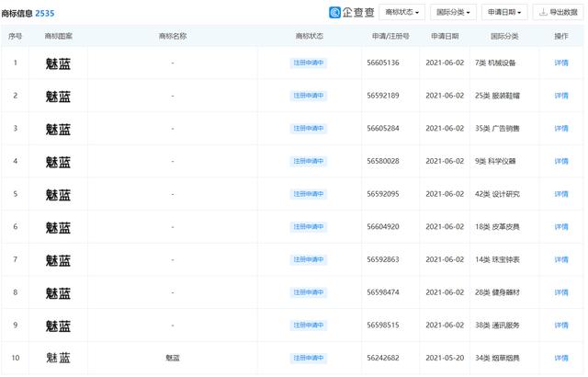Click the 25类 服装鞋帽 category cell
The width and height of the screenshot is (588, 377).
point(497,96)
